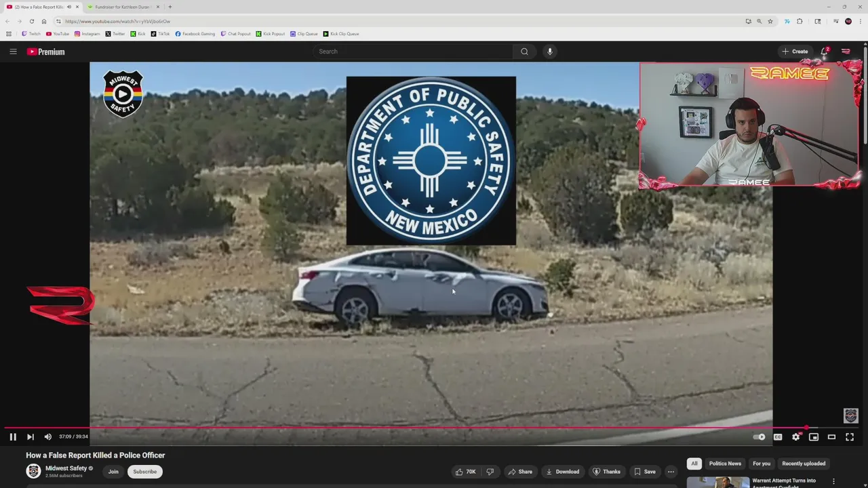Toggle closed captions on the player
Viewport: 868px width, 488px height.
[x=778, y=437]
